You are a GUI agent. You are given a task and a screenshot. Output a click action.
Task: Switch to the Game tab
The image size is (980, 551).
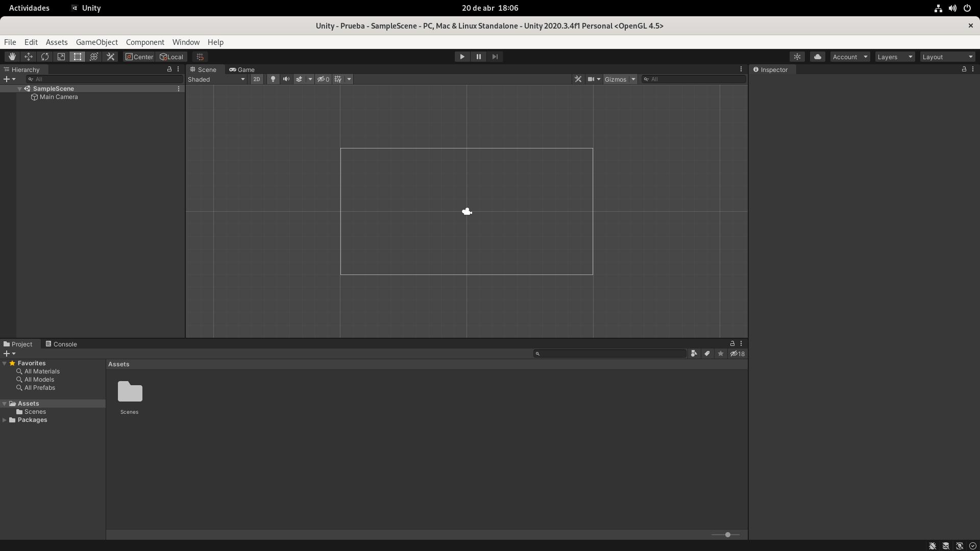coord(242,69)
